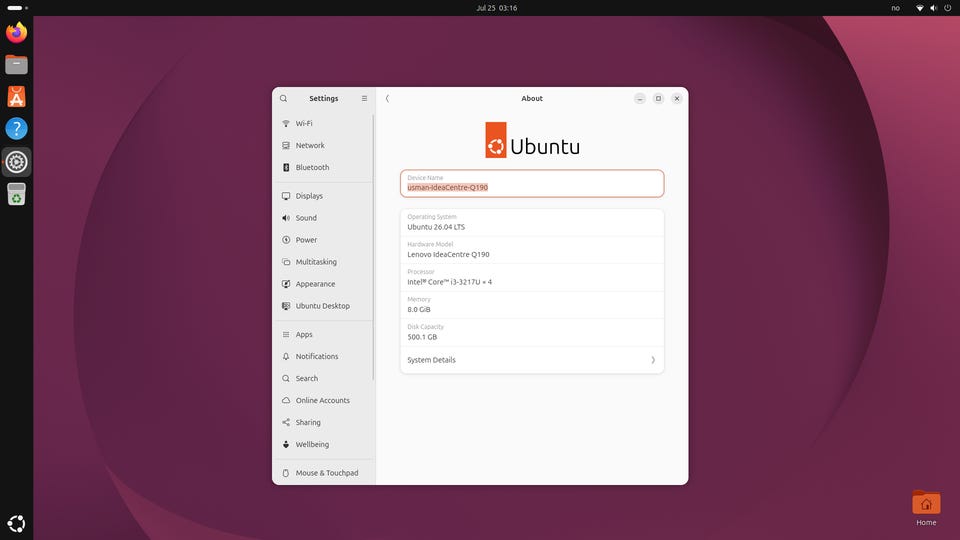Viewport: 960px width, 540px height.
Task: Click the '8.0 GiB' memory value
Action: [419, 310]
